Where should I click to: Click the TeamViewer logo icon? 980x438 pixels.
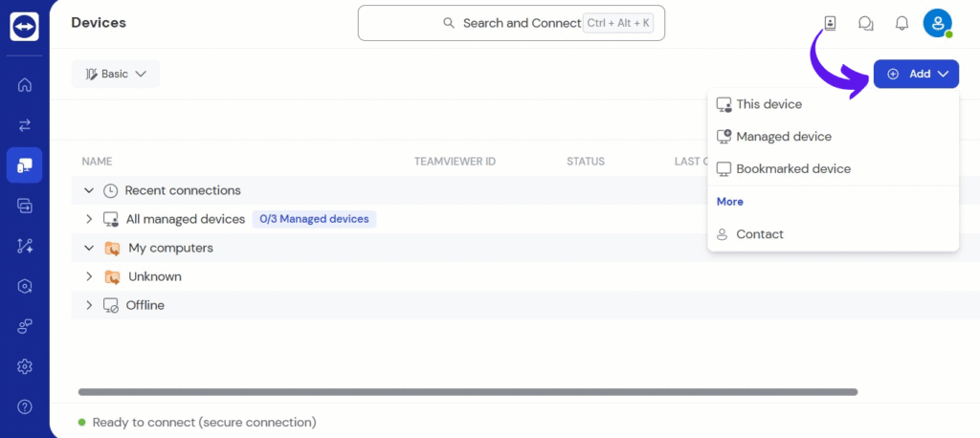(24, 26)
